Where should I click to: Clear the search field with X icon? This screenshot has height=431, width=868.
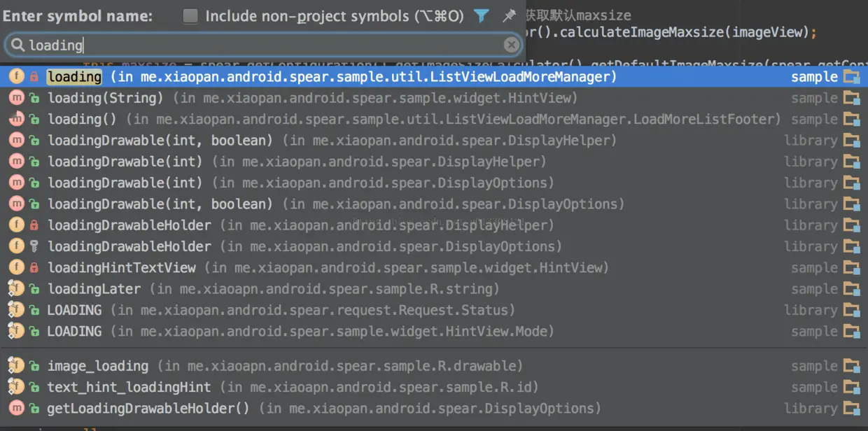tap(512, 45)
